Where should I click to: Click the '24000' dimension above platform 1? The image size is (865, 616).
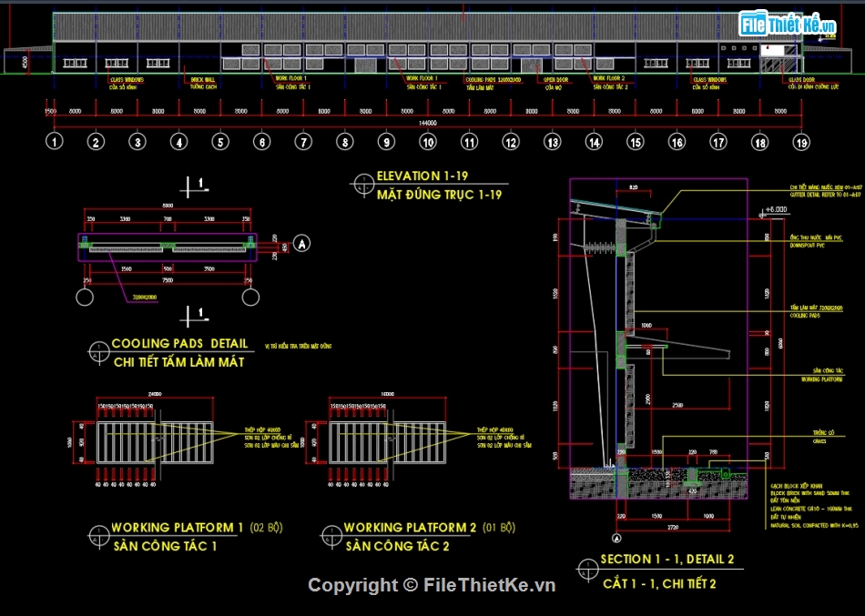point(155,394)
